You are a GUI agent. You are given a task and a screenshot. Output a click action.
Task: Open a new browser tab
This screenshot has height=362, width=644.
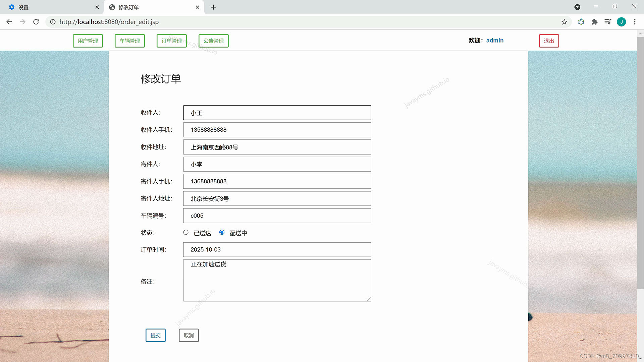[213, 7]
